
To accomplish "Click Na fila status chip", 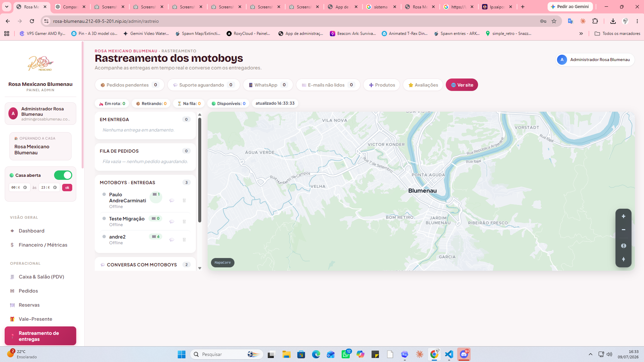I will click(x=189, y=104).
